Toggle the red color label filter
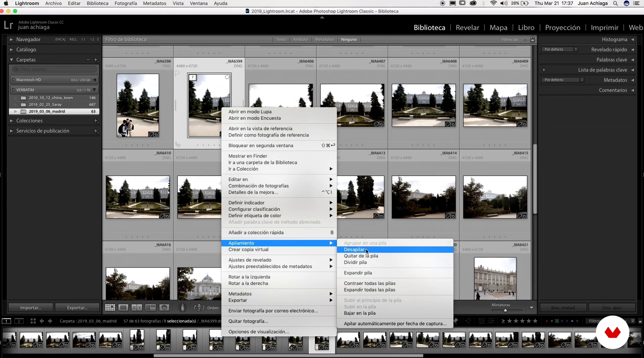 coord(547,321)
